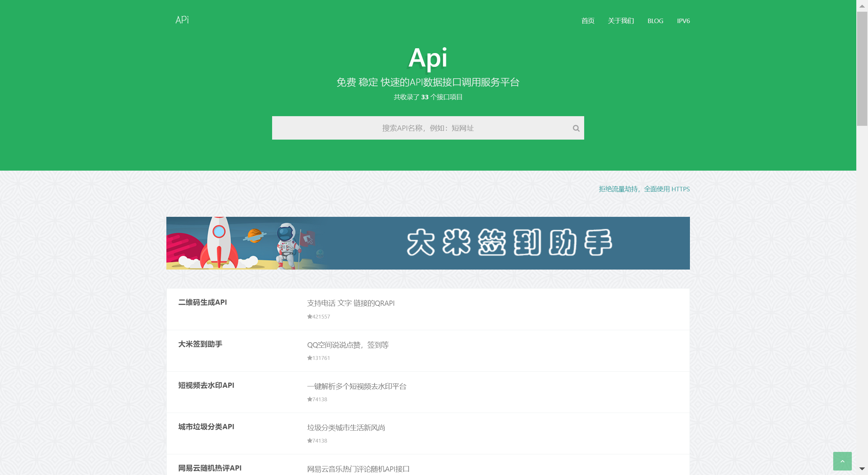Screen dimensions: 868x475
Task: Click the scrollbar down arrow
Action: pyautogui.click(x=862, y=469)
